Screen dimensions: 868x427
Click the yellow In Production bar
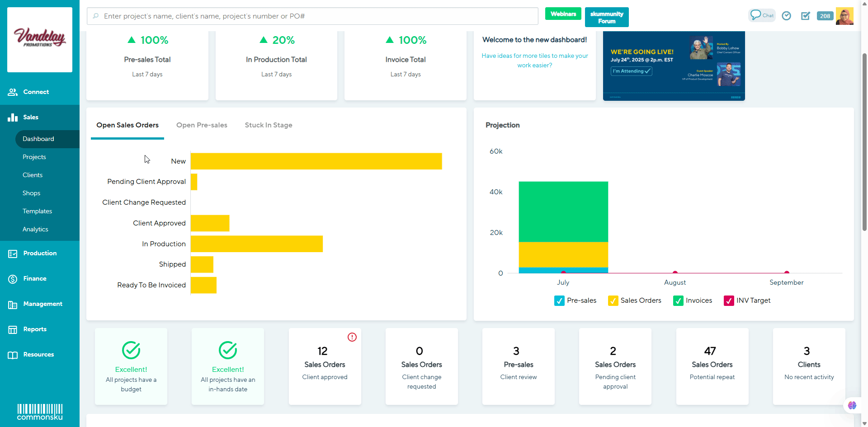tap(256, 244)
